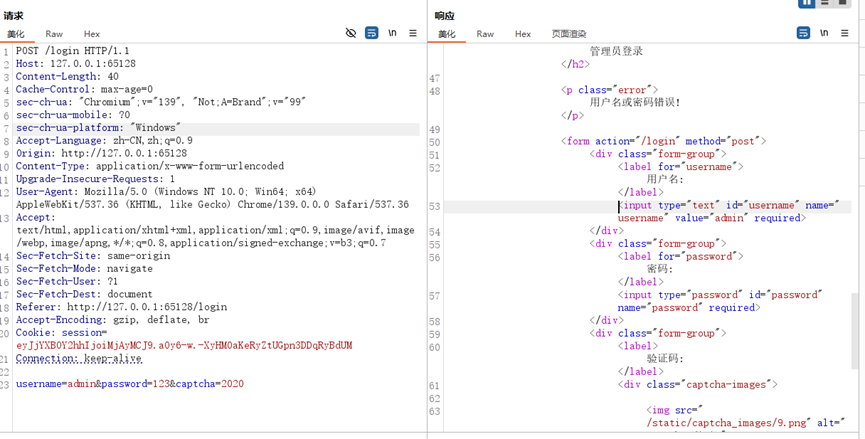Show non-printable characters (\n) in request panel

point(392,33)
